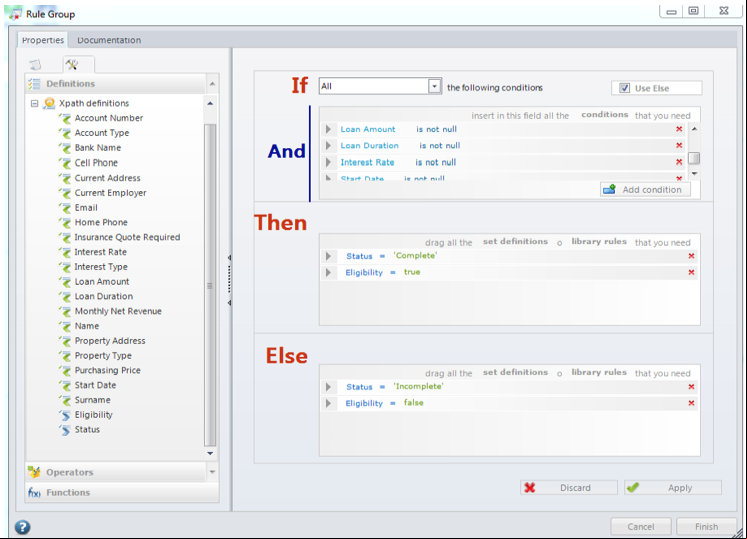Click the Loan Amount definition icon in tree
The image size is (747, 539).
65,282
